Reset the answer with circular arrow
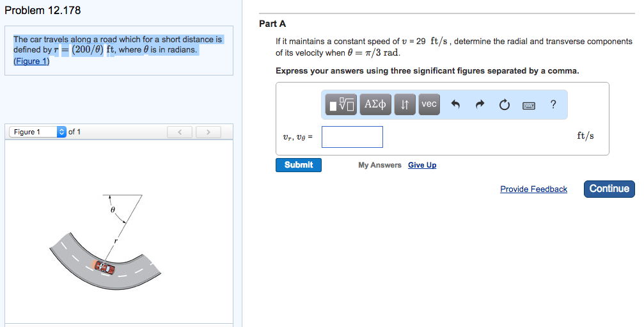Image resolution: width=644 pixels, height=327 pixels. [x=505, y=104]
